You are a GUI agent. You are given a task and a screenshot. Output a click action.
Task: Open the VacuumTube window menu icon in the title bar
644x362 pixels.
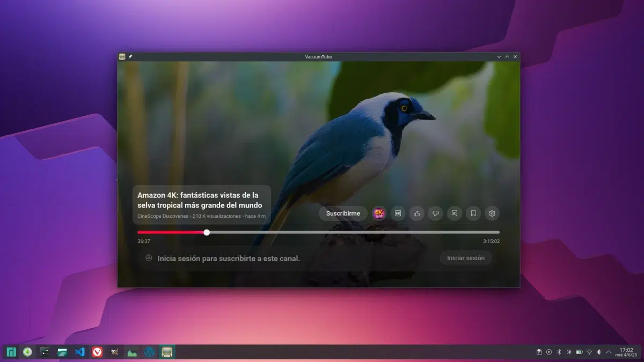pos(122,56)
